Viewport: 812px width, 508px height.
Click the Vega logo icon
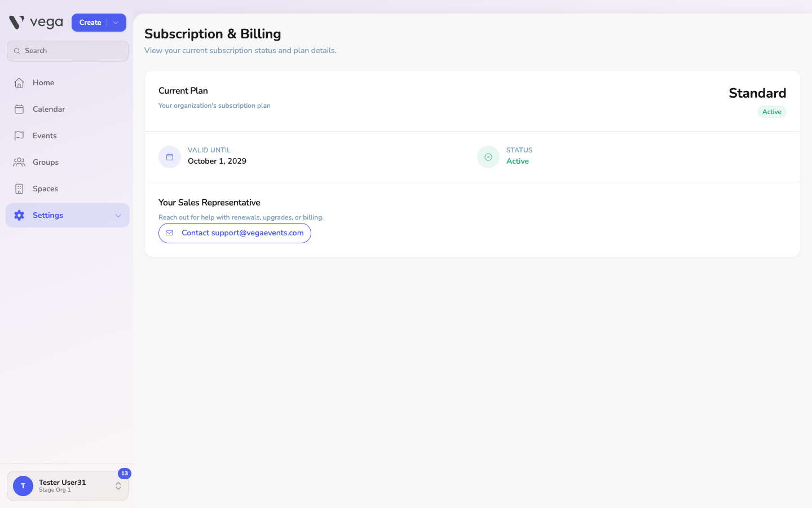17,23
